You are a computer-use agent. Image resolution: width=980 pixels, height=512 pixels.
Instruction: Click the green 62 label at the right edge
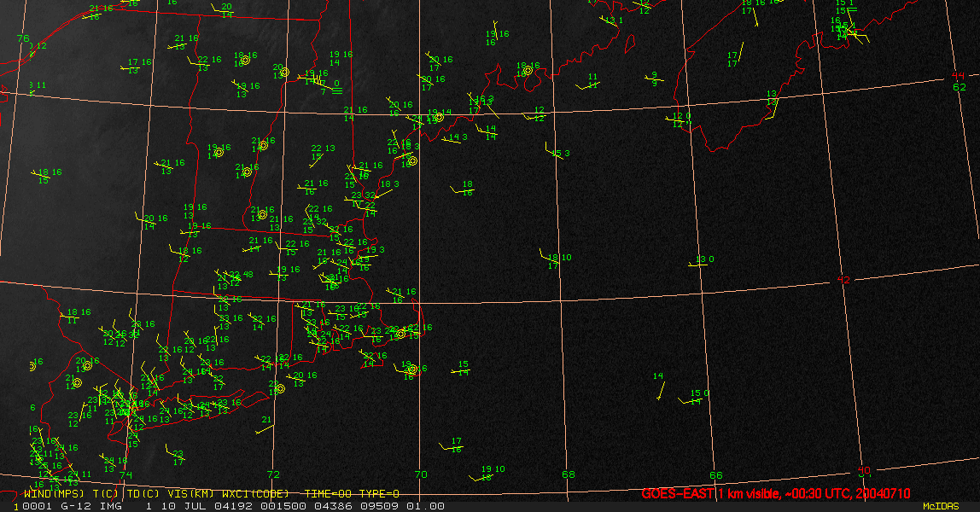click(960, 87)
